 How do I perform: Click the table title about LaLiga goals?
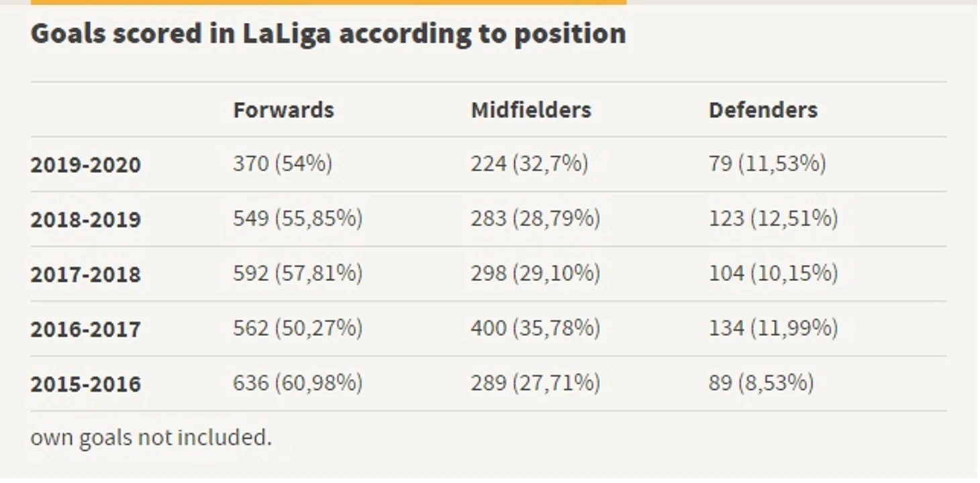pos(328,34)
